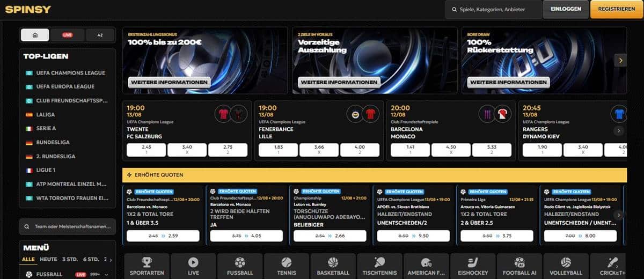This screenshot has width=644, height=279.
Task: Bet 3.40 draw for Twente vs Salzburg
Action: click(187, 150)
